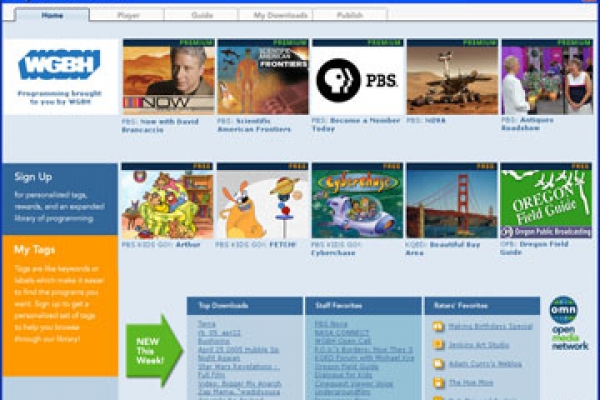Open 'Dialogue for Kids' link
The width and height of the screenshot is (600, 400).
(343, 375)
